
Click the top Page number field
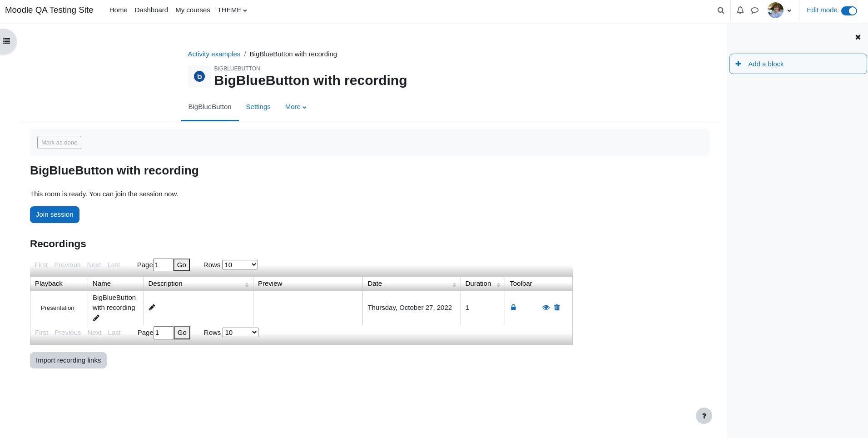click(163, 265)
